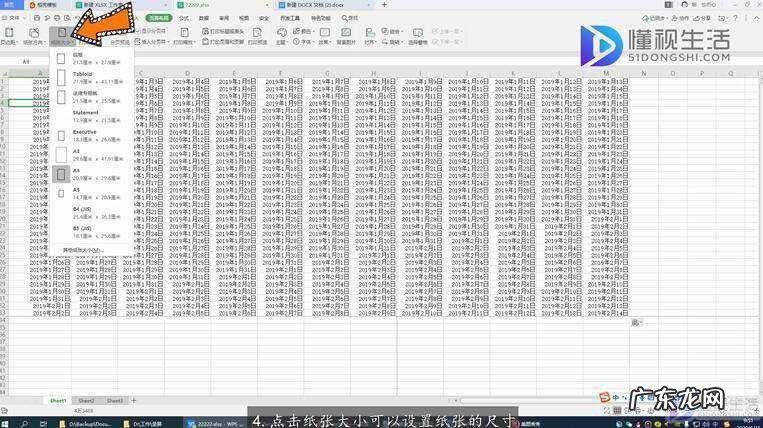The height and width of the screenshot is (428, 763).
Task: Open the Insert Page Break dropdown
Action: [x=151, y=42]
